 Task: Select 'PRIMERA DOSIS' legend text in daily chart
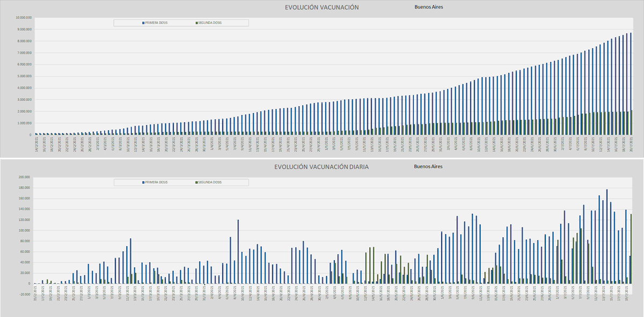coord(157,182)
